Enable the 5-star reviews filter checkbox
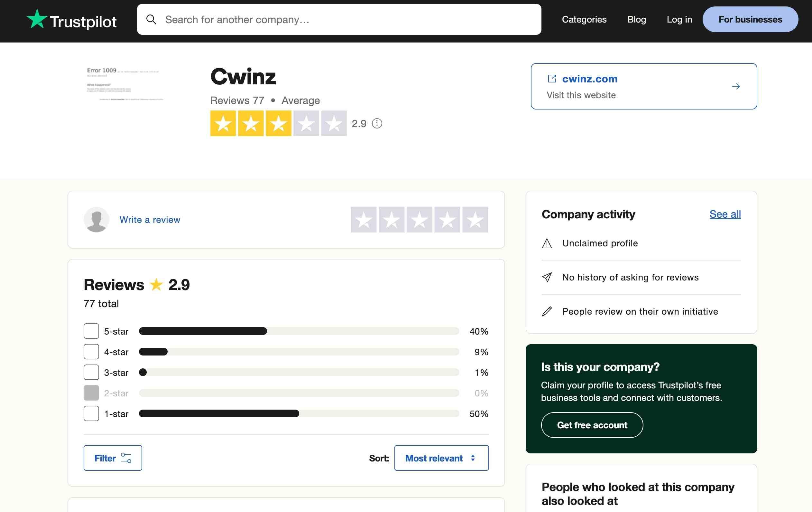The width and height of the screenshot is (812, 512). point(91,331)
